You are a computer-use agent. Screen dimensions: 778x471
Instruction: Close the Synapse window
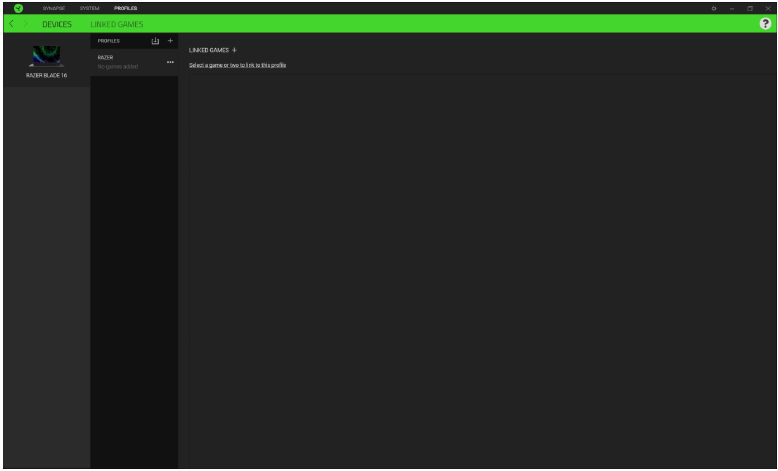pos(768,8)
